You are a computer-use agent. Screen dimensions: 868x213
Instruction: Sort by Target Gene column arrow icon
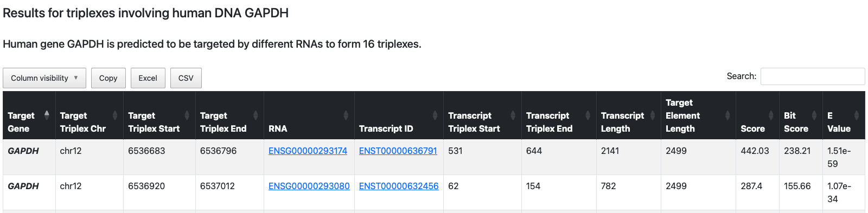pyautogui.click(x=47, y=115)
